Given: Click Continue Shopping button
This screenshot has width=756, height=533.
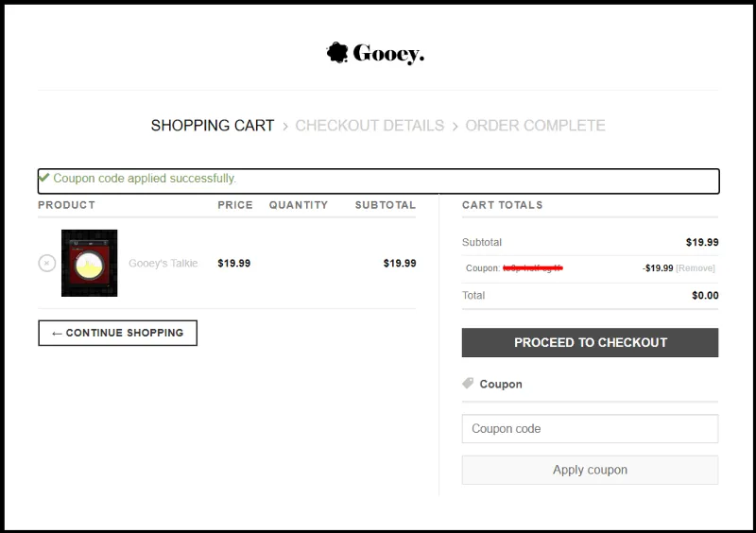Looking at the screenshot, I should [117, 333].
